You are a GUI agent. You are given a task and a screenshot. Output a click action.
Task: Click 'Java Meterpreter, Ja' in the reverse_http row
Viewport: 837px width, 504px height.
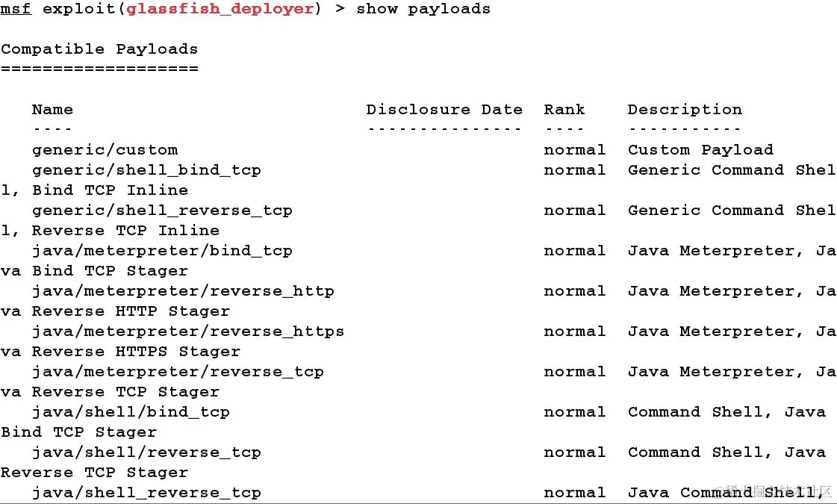tap(732, 291)
